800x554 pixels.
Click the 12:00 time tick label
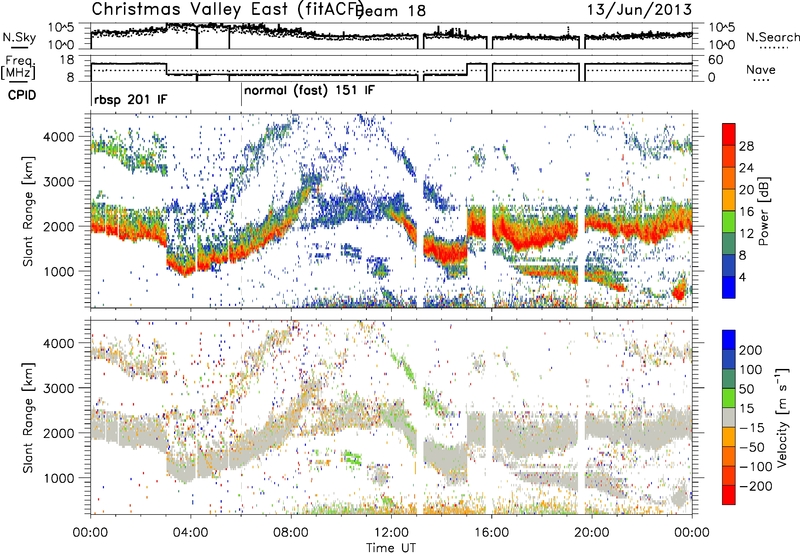(391, 533)
